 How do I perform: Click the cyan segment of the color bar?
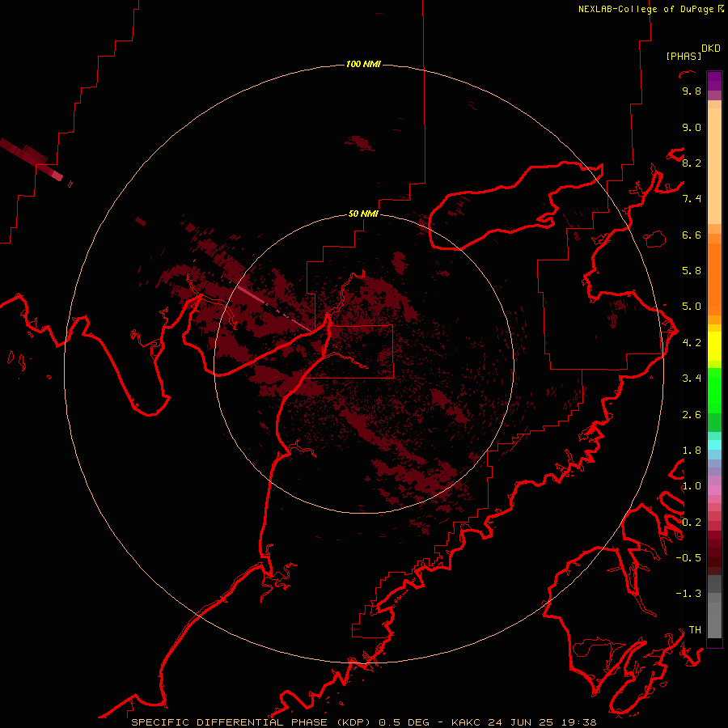(x=714, y=445)
